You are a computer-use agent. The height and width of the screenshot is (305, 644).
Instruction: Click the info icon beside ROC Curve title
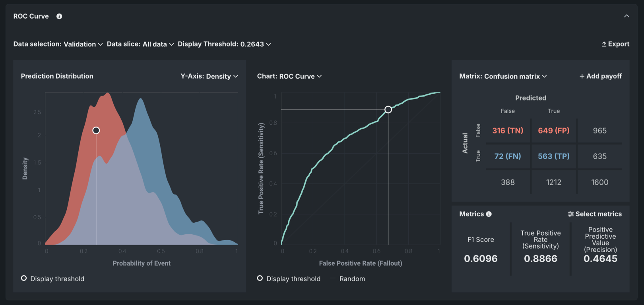pyautogui.click(x=59, y=16)
